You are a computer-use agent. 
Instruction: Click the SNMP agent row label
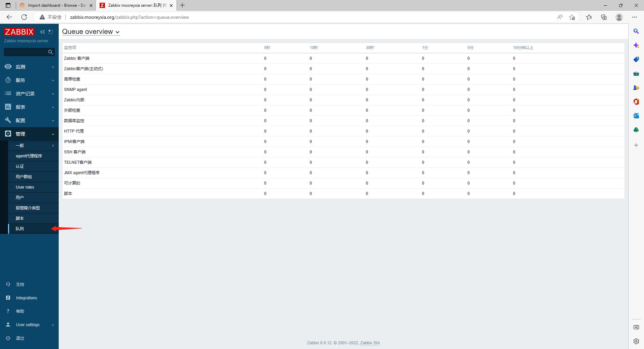[75, 90]
